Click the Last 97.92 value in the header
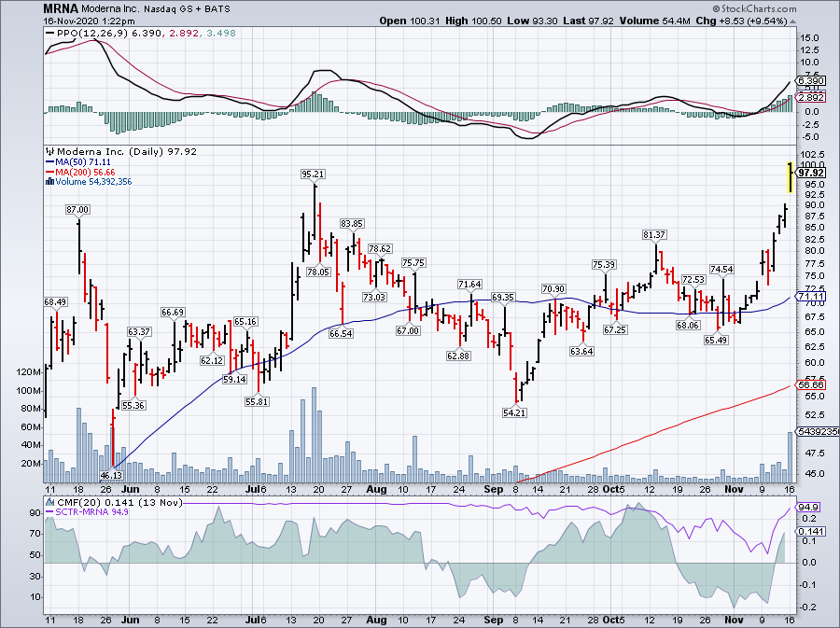Viewport: 840px width, 628px height. click(588, 21)
